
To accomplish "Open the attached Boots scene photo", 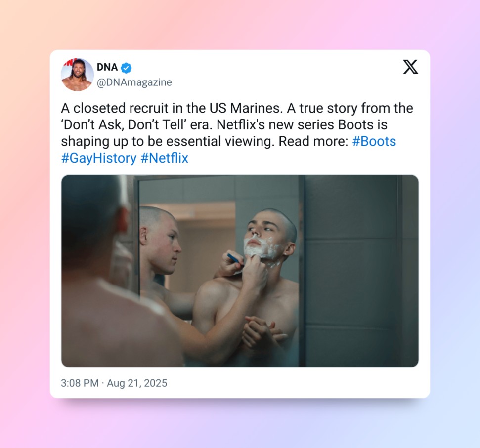I will click(x=240, y=271).
